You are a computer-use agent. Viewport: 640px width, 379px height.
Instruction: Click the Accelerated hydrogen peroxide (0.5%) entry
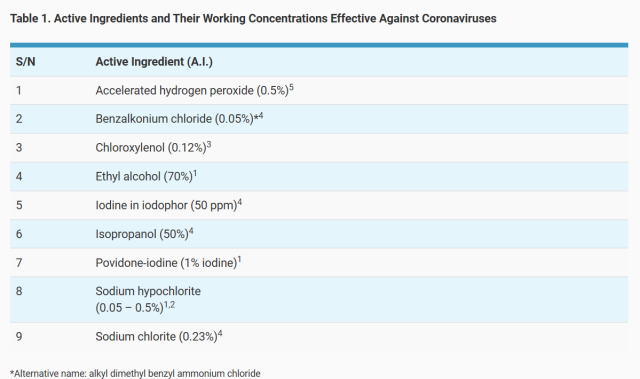194,90
